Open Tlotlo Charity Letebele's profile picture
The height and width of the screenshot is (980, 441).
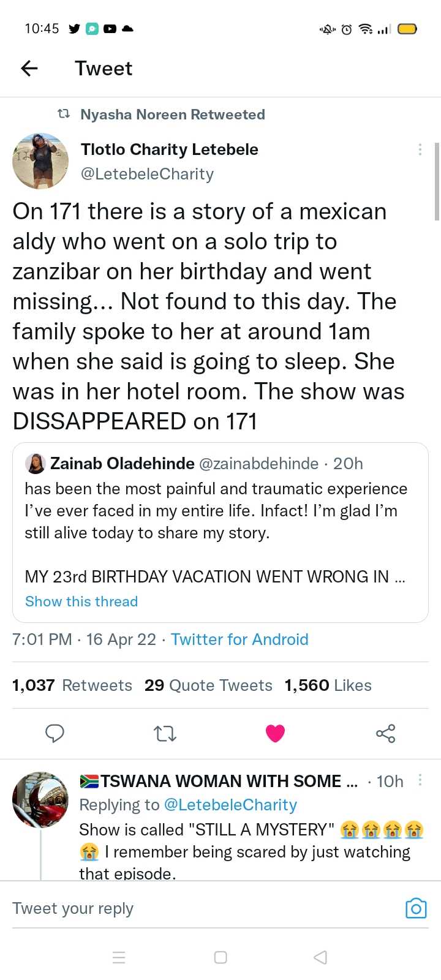[40, 162]
